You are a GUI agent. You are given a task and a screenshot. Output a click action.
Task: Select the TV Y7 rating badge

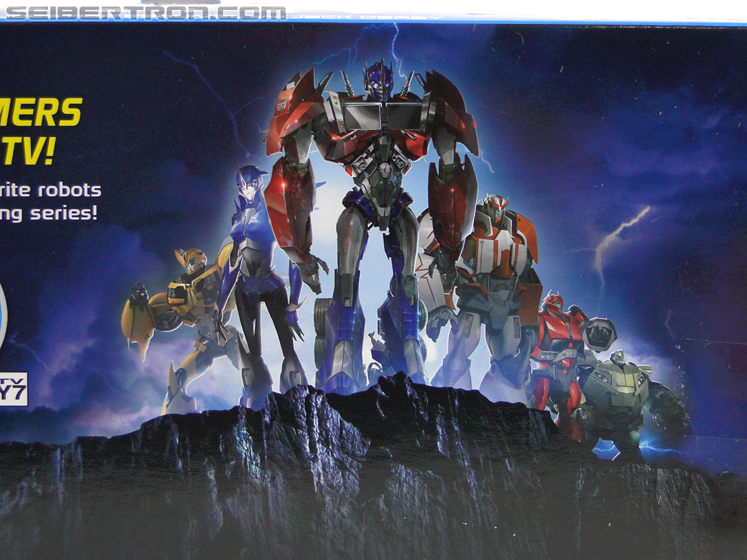[x=14, y=389]
